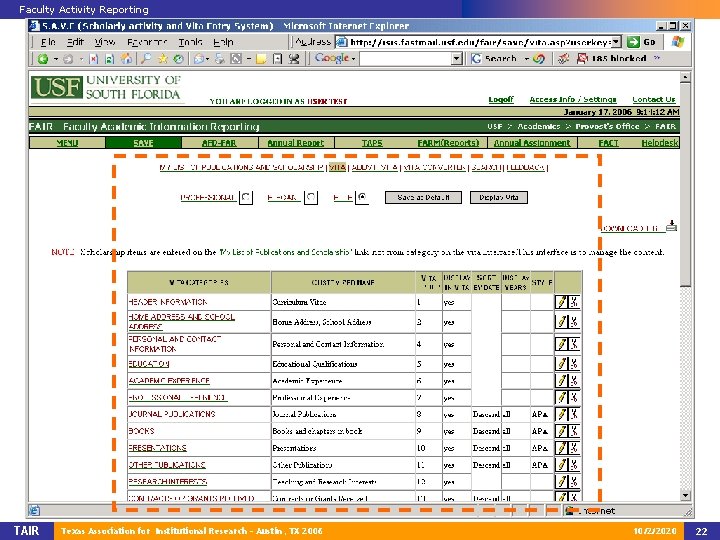Click the Stop loading icon
The height and width of the screenshot is (540, 720).
click(94, 59)
